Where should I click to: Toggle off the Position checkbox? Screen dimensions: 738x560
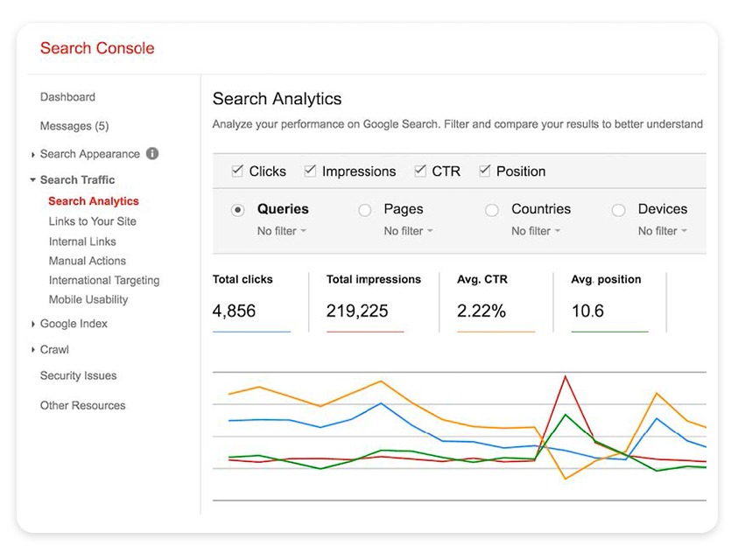(x=484, y=171)
